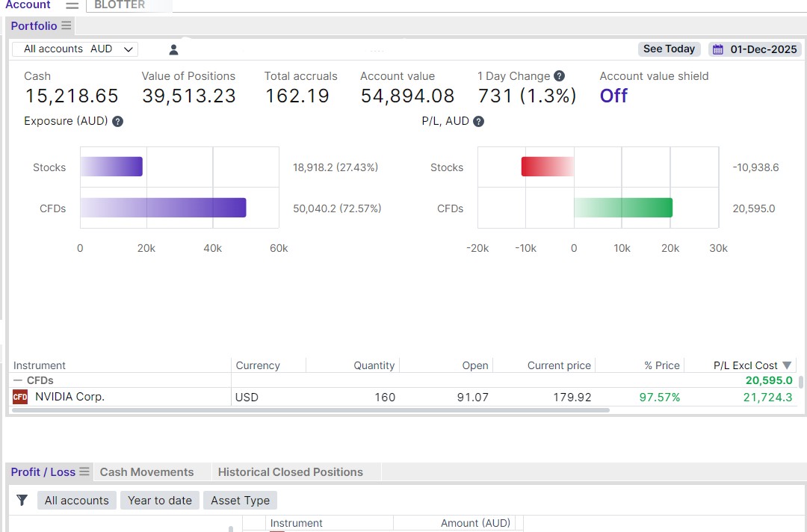Click the Asset Type filter chip
Image resolution: width=807 pixels, height=532 pixels.
coord(241,500)
